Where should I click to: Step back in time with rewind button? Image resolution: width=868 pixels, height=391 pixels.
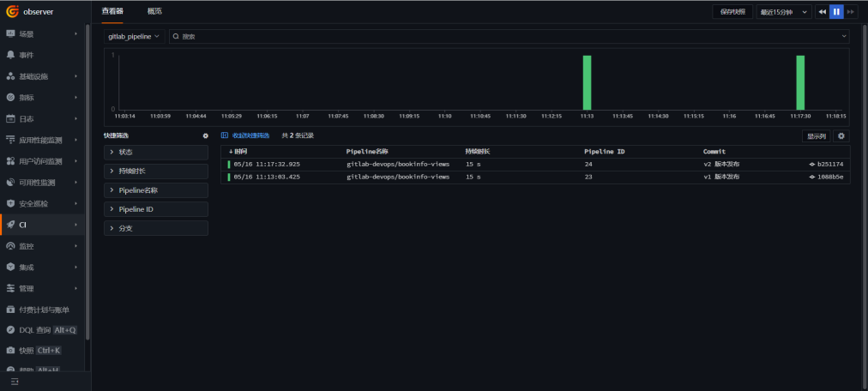(x=822, y=12)
